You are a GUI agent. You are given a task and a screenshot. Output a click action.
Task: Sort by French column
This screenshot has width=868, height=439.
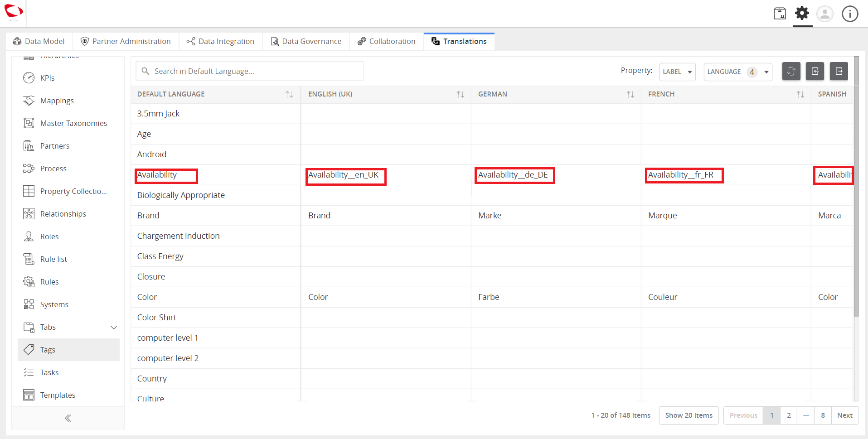click(800, 94)
